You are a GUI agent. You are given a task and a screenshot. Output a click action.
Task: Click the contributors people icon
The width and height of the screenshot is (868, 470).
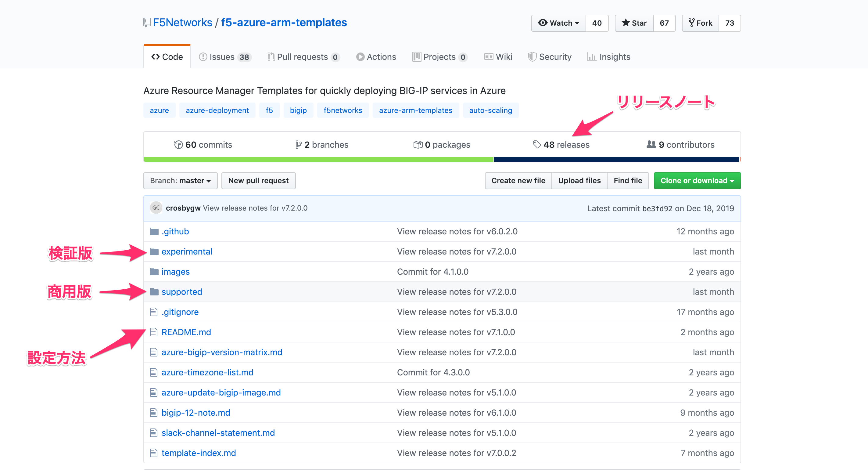pyautogui.click(x=651, y=145)
